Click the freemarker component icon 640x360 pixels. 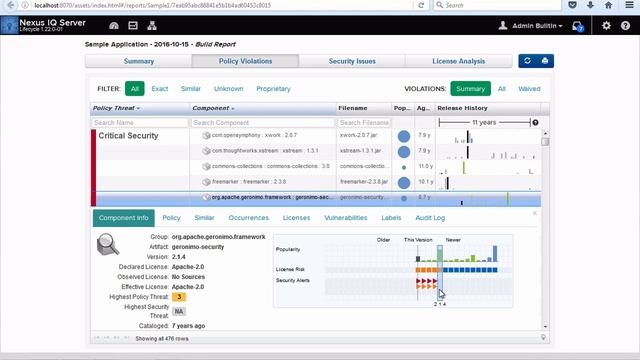206,182
